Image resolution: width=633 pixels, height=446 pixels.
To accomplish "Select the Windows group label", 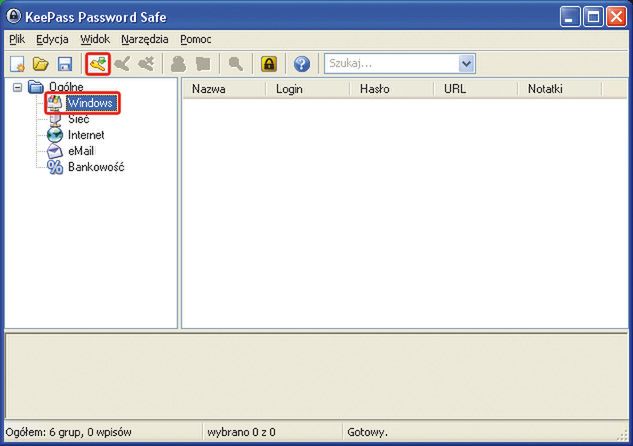I will click(90, 103).
